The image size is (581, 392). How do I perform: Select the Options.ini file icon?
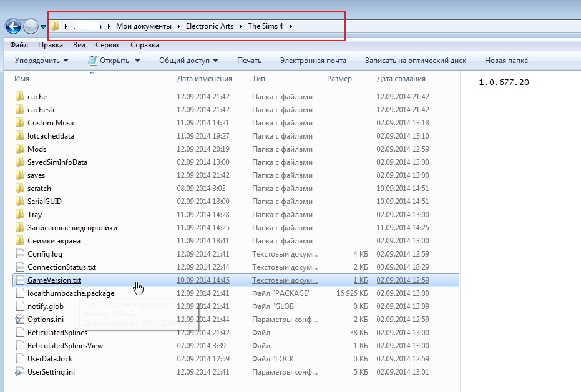point(19,320)
